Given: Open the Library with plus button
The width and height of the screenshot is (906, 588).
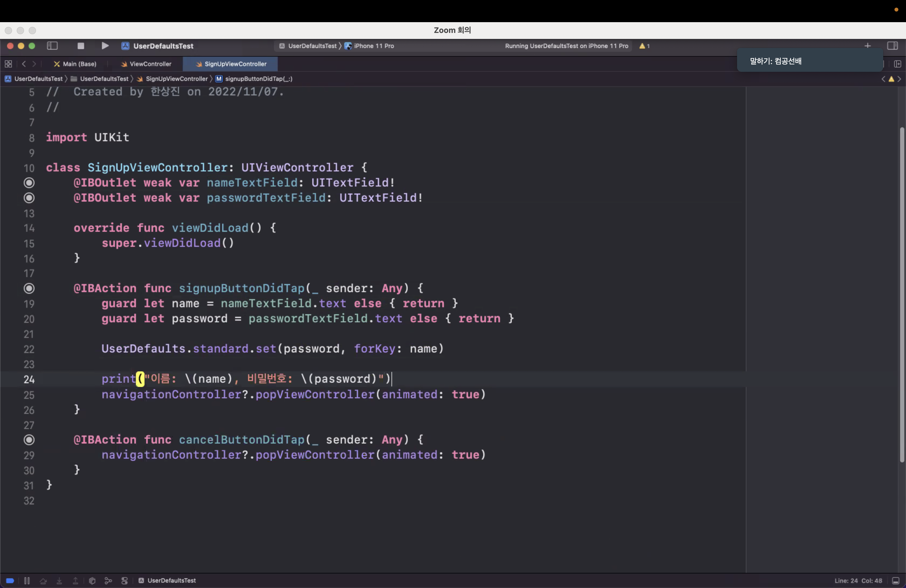Looking at the screenshot, I should (868, 46).
